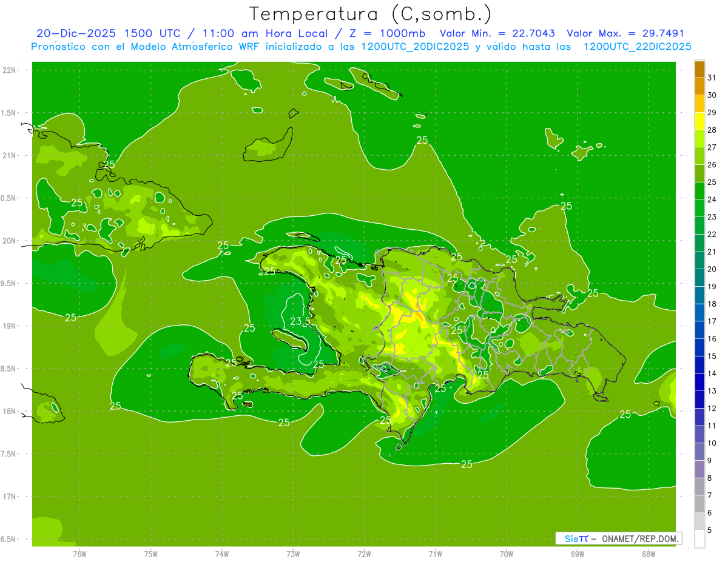
Task: Click the '22N' latitude label
Action: (9, 70)
